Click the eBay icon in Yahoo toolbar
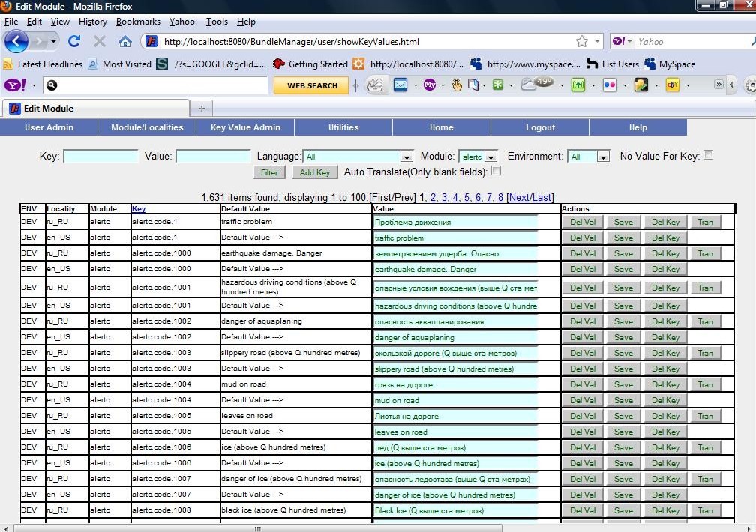This screenshot has height=532, width=756. tap(673, 85)
